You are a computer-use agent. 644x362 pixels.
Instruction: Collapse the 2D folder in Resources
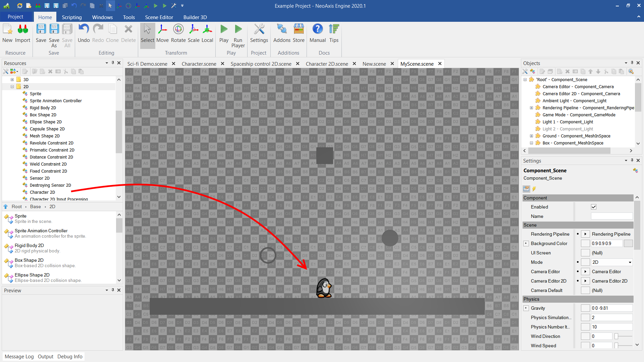click(x=12, y=86)
